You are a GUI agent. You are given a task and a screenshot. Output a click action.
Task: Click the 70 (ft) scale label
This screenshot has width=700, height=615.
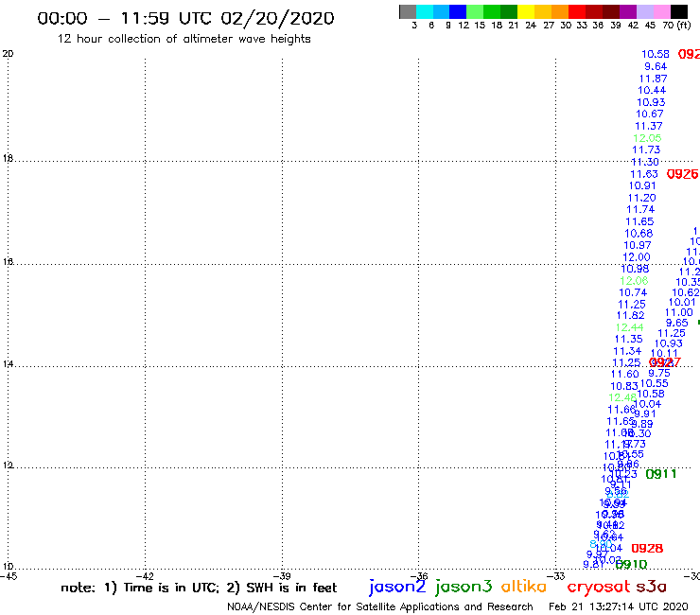tap(676, 26)
